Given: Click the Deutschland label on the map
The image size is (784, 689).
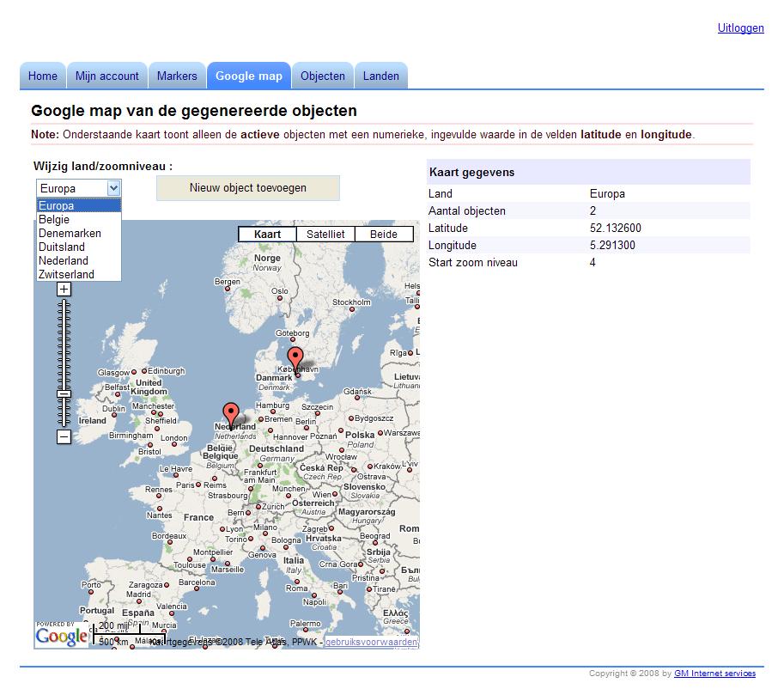Looking at the screenshot, I should (277, 448).
